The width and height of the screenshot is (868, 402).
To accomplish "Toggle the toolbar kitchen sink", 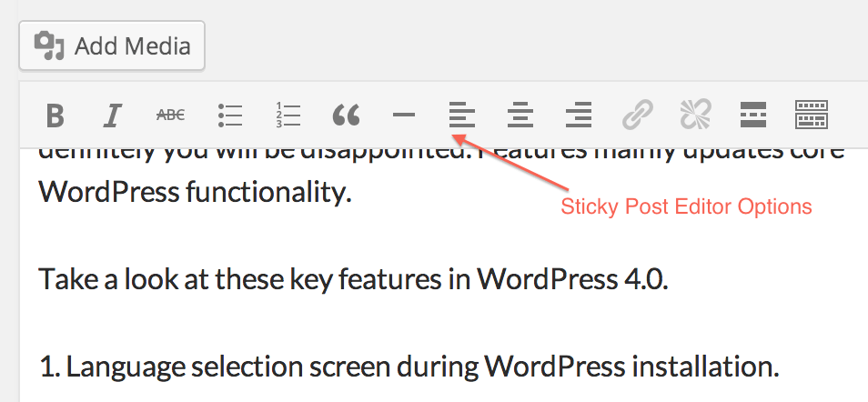I will (x=811, y=116).
